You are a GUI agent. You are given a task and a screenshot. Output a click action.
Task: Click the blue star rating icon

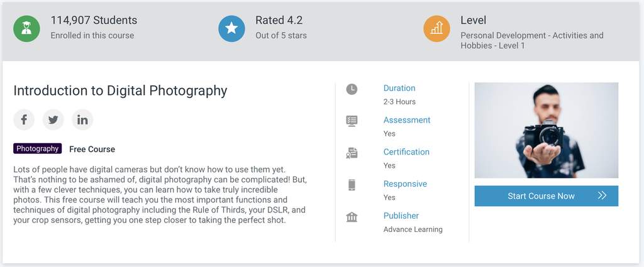231,28
